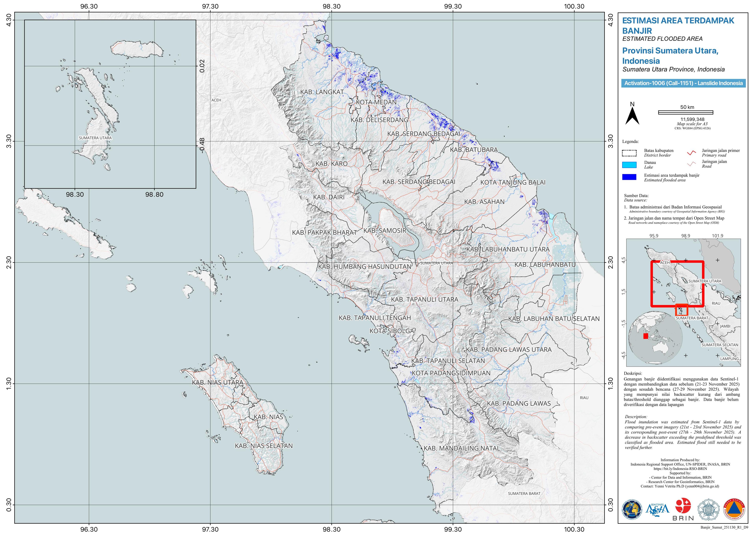Viewport: 756px width, 534px height.
Task: Click the KAB. NIAS SELATAN map label
Action: [x=263, y=446]
